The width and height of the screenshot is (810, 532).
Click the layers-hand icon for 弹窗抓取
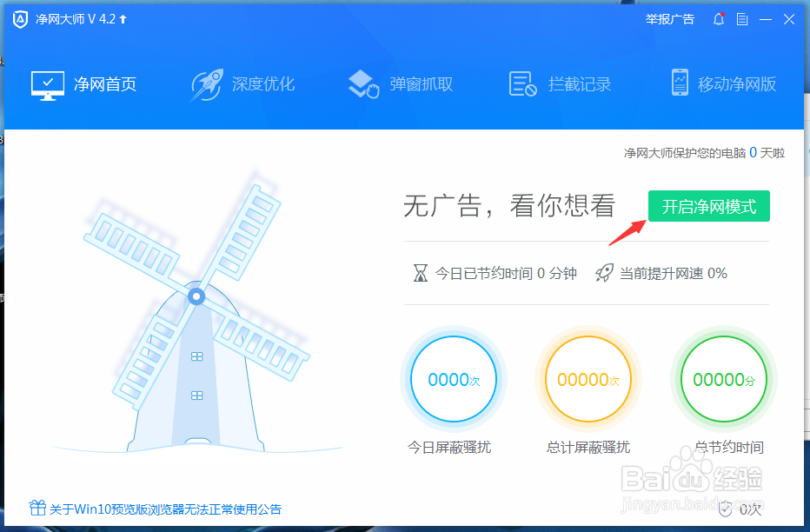tap(363, 84)
